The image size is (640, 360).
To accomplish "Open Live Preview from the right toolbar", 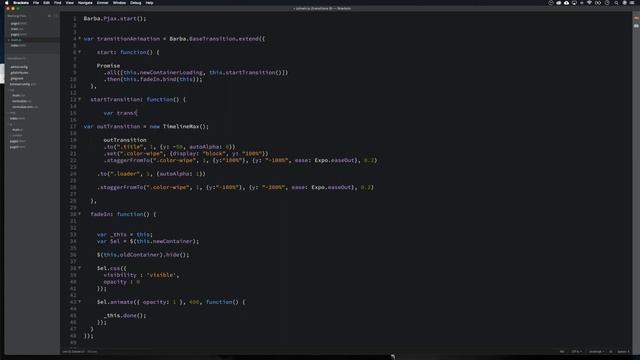I will [636, 18].
